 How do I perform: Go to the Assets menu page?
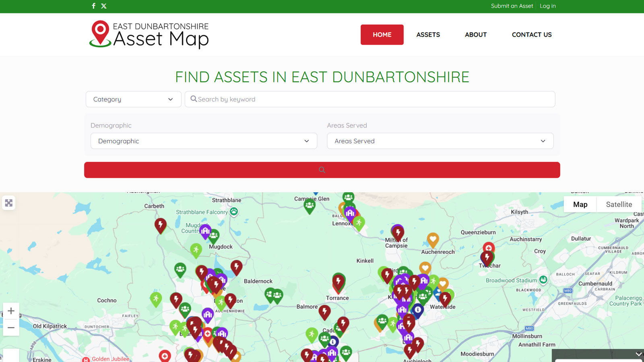click(428, 35)
